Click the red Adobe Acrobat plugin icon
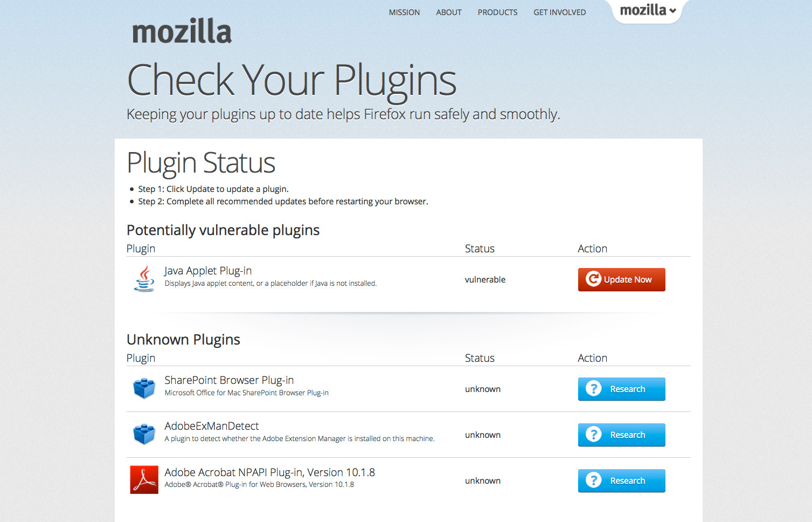This screenshot has height=522, width=812. click(x=144, y=480)
